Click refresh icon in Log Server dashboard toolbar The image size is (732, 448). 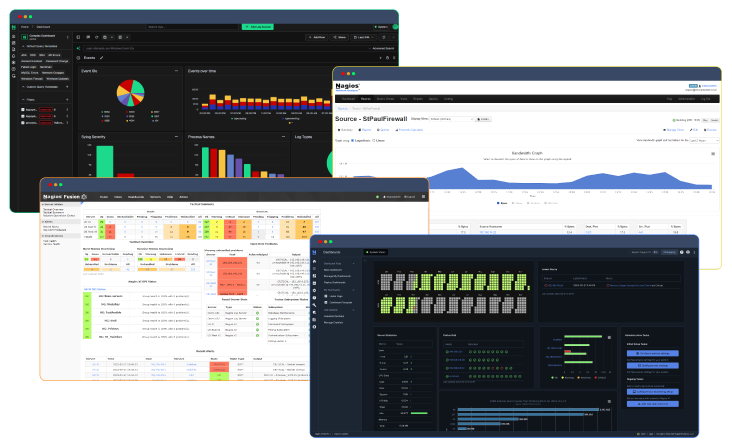tap(97, 37)
